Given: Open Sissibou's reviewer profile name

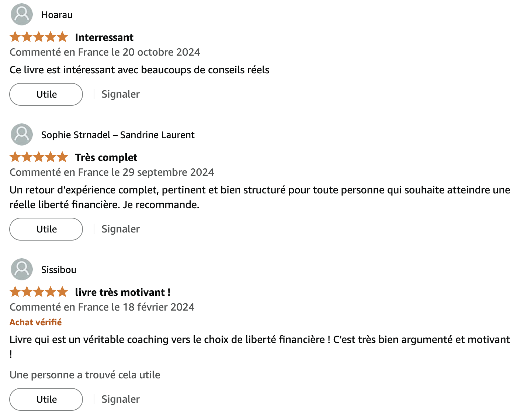Looking at the screenshot, I should [x=59, y=270].
